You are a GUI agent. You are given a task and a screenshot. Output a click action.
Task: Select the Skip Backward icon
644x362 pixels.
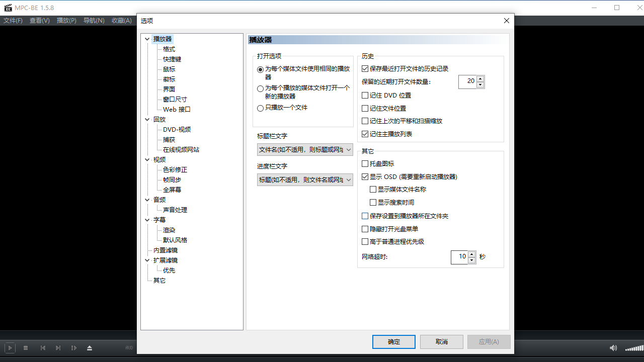43,347
